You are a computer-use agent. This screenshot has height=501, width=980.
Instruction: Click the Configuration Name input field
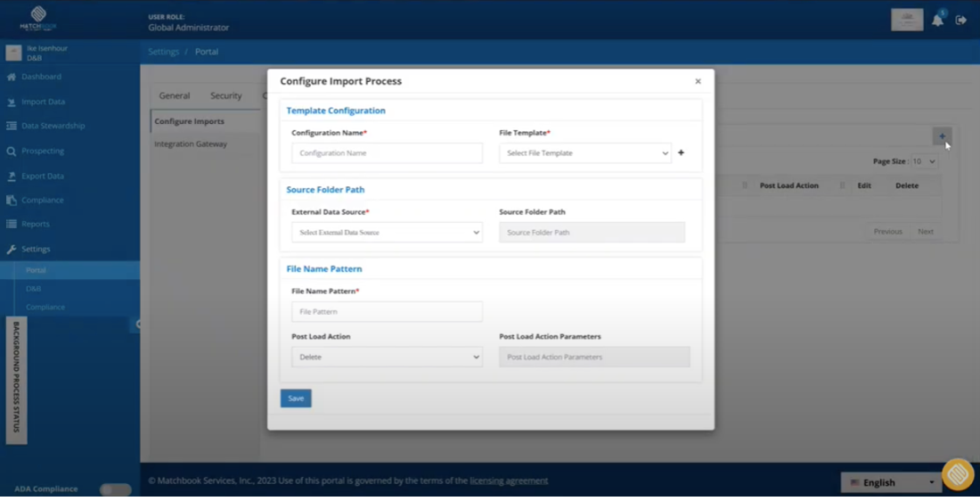click(387, 153)
